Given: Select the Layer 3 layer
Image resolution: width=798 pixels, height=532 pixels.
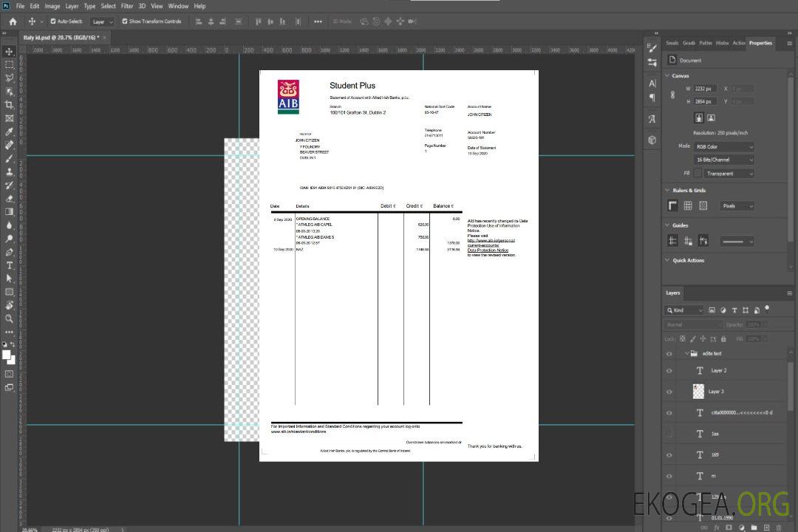Looking at the screenshot, I should (x=717, y=392).
